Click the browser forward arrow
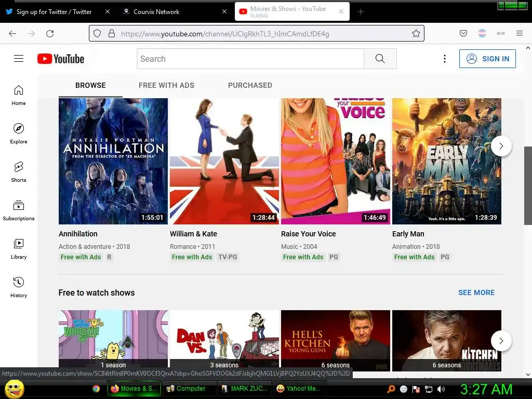Viewport: 532px width, 399px height. point(31,34)
